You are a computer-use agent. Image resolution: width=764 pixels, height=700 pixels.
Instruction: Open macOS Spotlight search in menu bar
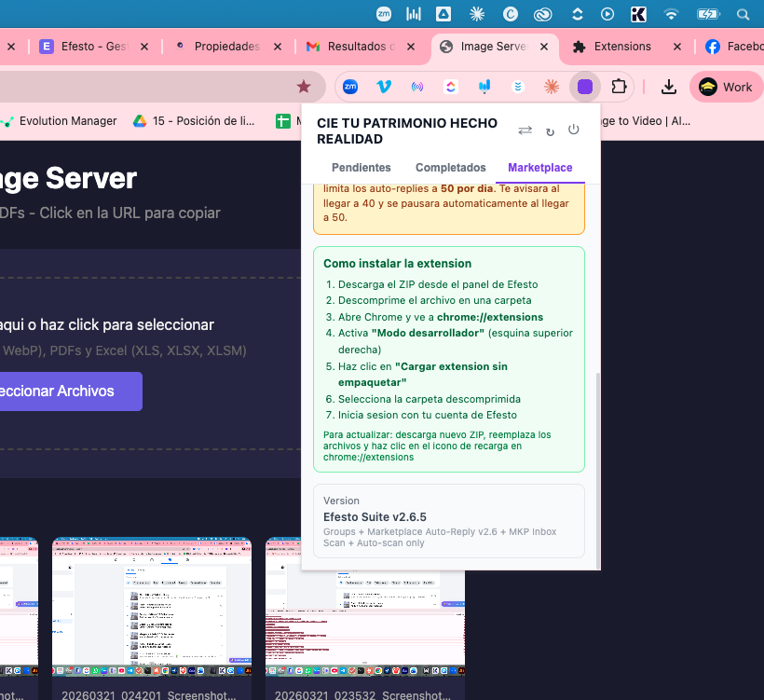click(743, 14)
